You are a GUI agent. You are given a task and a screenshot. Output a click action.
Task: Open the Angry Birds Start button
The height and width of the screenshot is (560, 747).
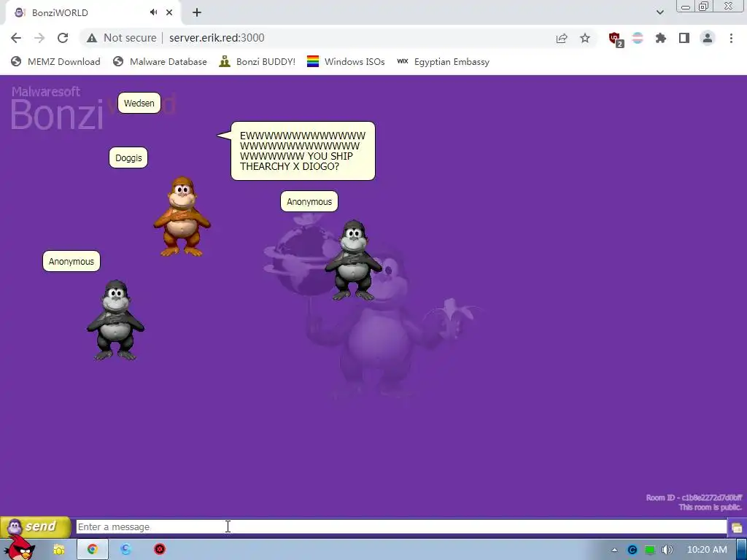(x=19, y=547)
